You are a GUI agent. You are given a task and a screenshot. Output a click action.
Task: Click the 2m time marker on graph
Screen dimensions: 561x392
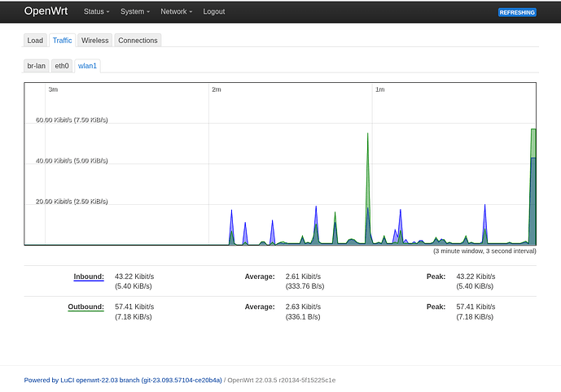pos(216,89)
